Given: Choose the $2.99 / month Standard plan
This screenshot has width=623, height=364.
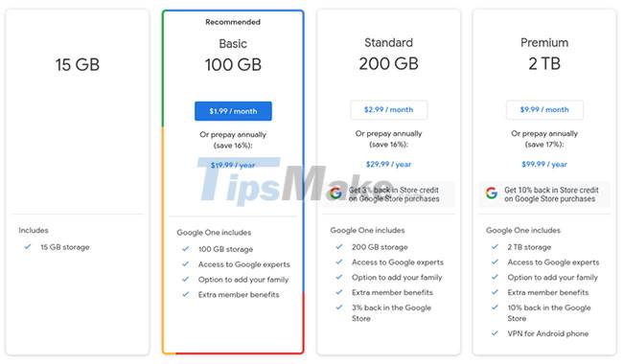Looking at the screenshot, I should click(388, 109).
